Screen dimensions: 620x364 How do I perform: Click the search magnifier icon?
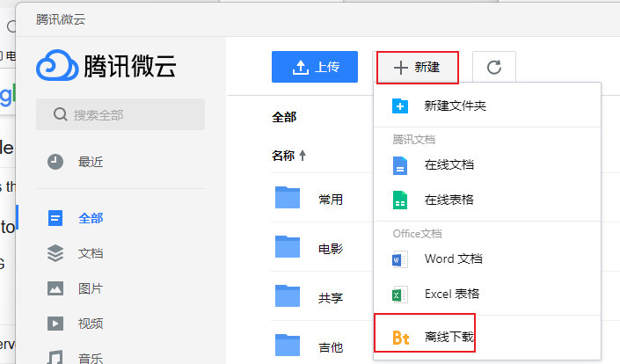pos(60,114)
